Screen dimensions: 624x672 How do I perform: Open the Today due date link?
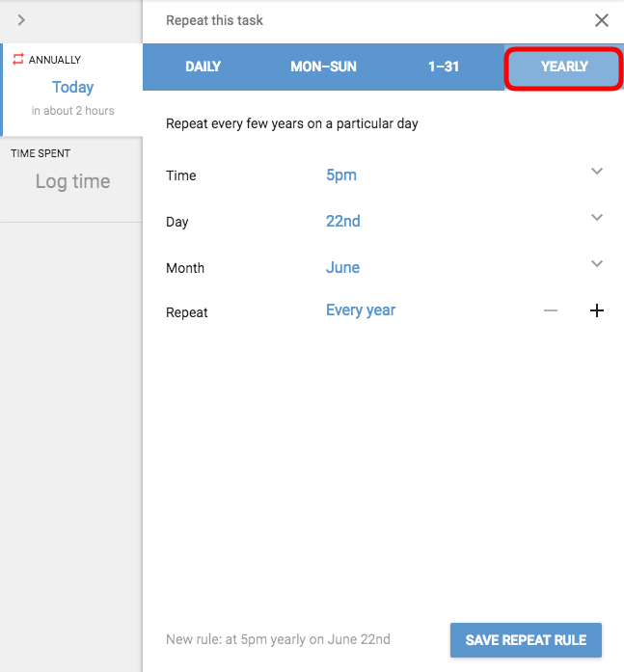(73, 87)
